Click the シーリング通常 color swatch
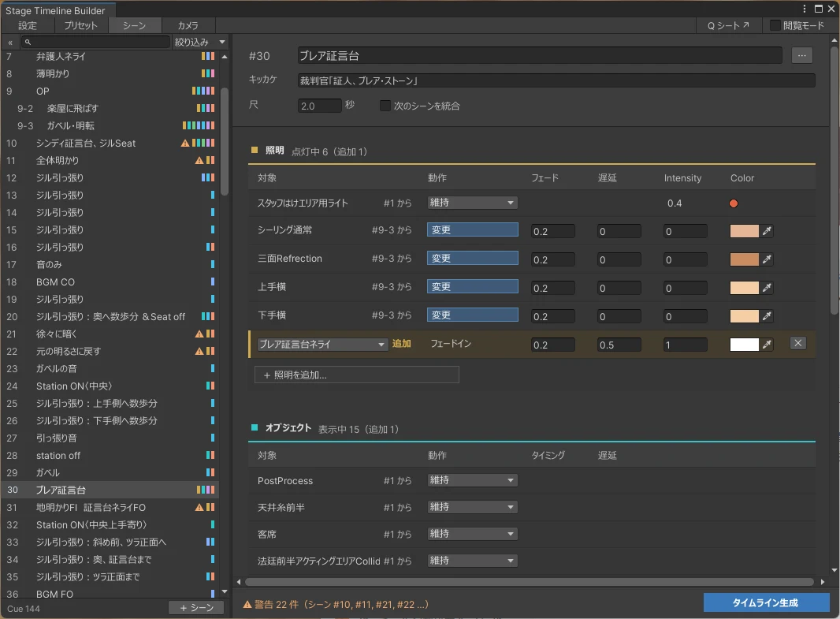 pyautogui.click(x=744, y=231)
